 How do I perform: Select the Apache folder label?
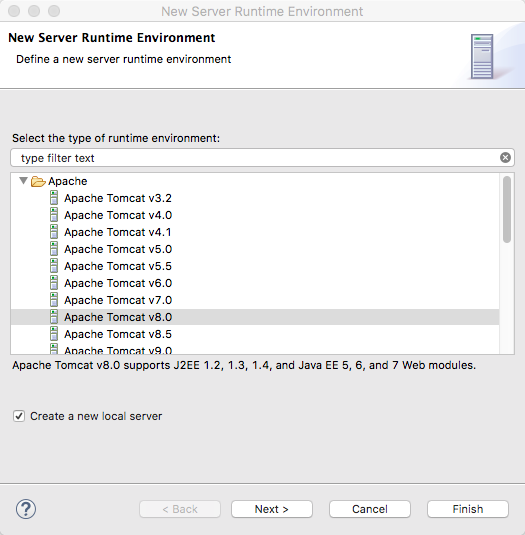pos(68,181)
